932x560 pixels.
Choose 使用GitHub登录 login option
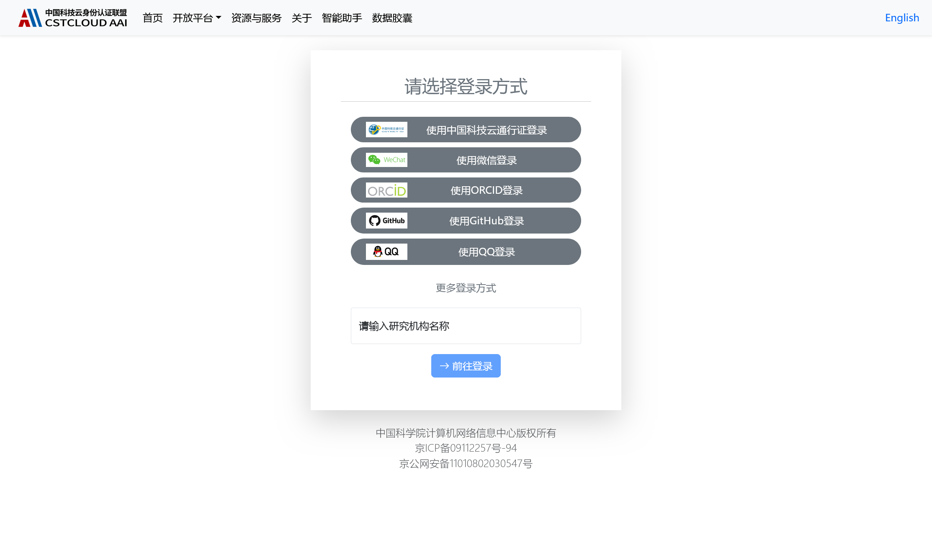[x=466, y=221]
